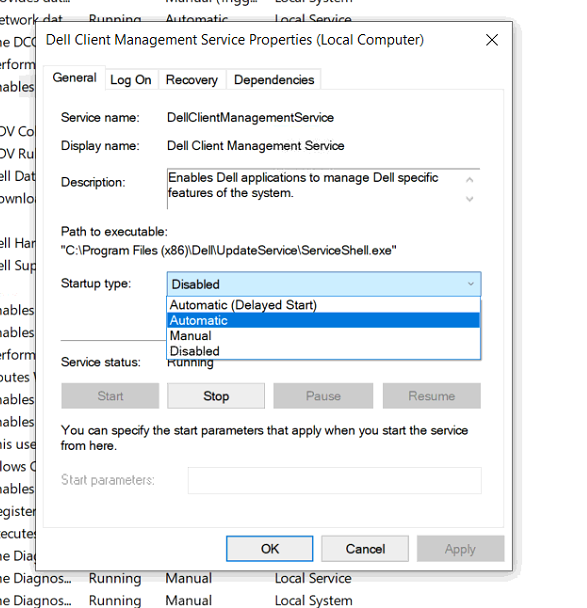
Task: Click the Display name value text
Action: (256, 146)
